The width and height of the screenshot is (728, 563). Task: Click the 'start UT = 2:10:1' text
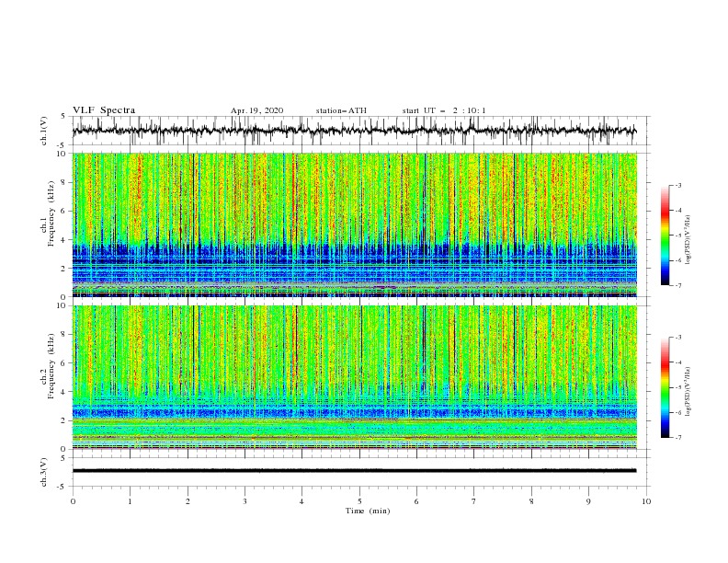444,110
